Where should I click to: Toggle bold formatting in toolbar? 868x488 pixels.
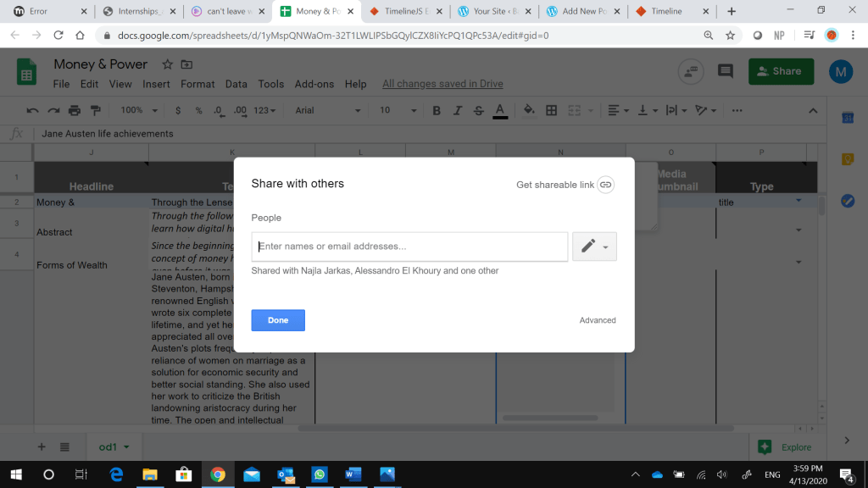[x=437, y=110]
